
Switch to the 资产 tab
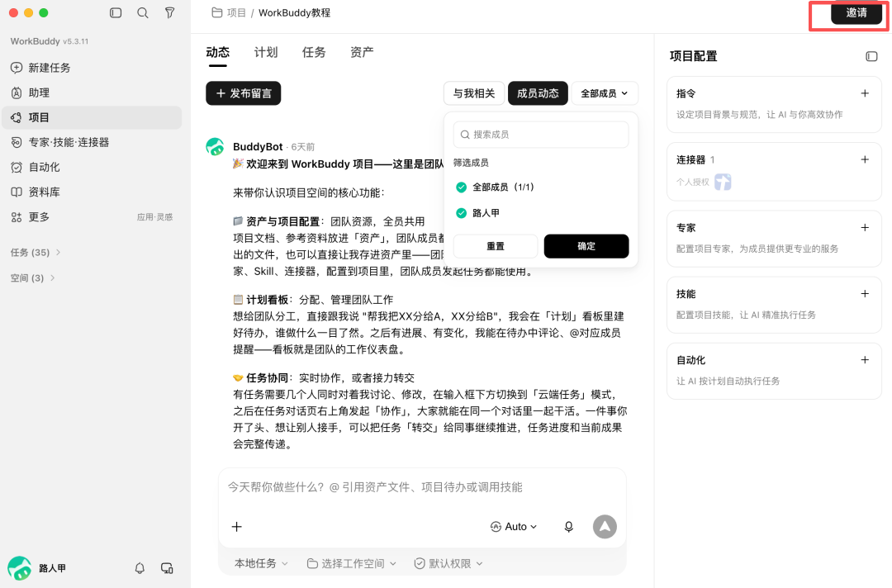[x=362, y=52]
